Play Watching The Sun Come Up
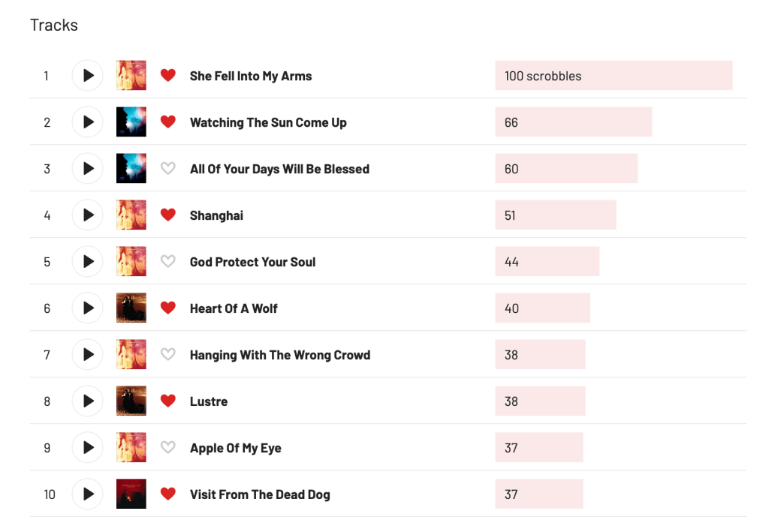This screenshot has width=769, height=532. tap(88, 122)
